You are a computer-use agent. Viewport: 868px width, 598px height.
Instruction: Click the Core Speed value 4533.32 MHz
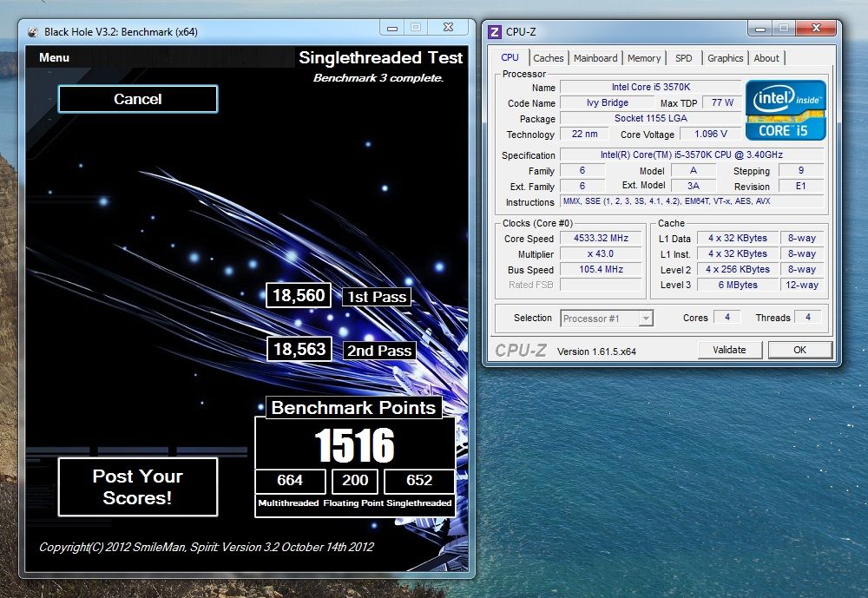point(601,238)
